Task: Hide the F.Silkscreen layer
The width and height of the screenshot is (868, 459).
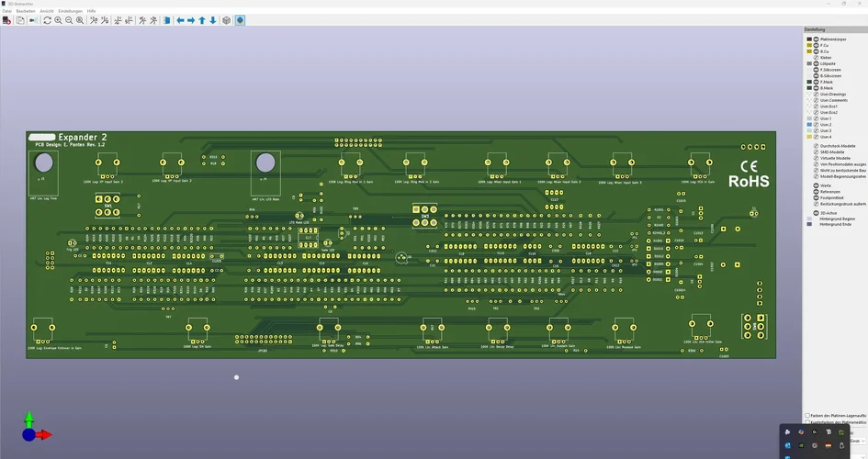Action: tap(816, 70)
